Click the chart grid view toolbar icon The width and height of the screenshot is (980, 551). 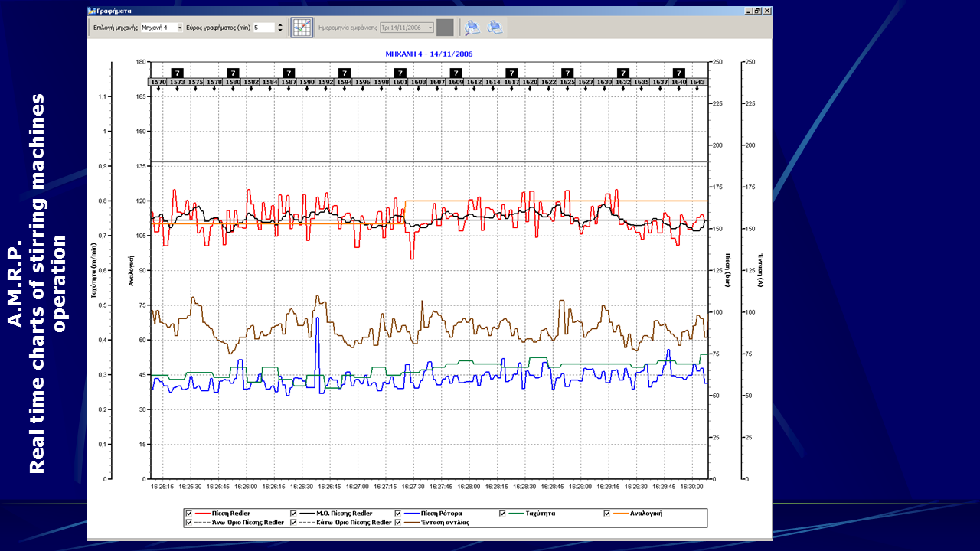[302, 28]
